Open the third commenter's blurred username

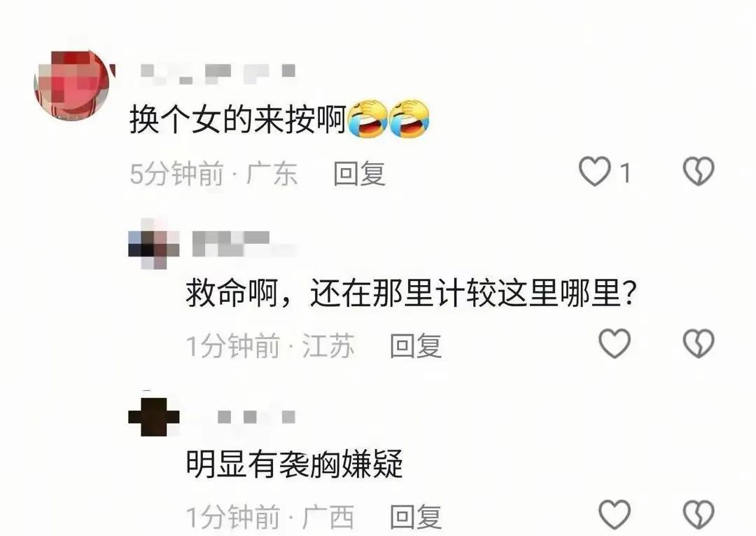click(255, 416)
